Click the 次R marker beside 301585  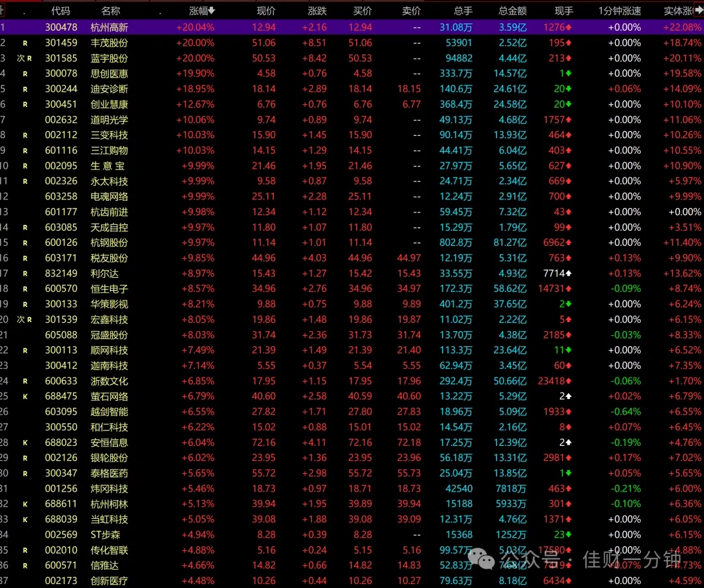(24, 59)
